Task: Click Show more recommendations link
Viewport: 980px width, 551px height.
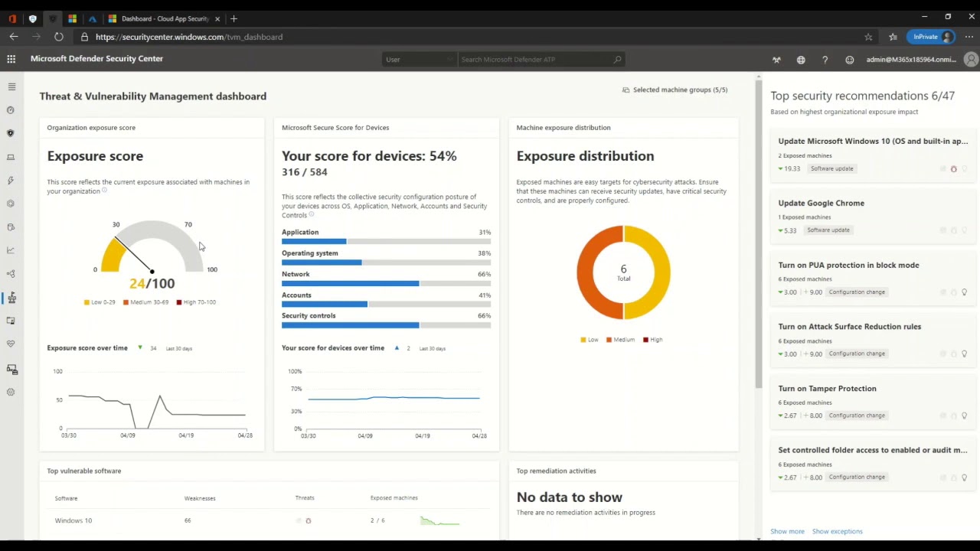Action: pos(787,531)
